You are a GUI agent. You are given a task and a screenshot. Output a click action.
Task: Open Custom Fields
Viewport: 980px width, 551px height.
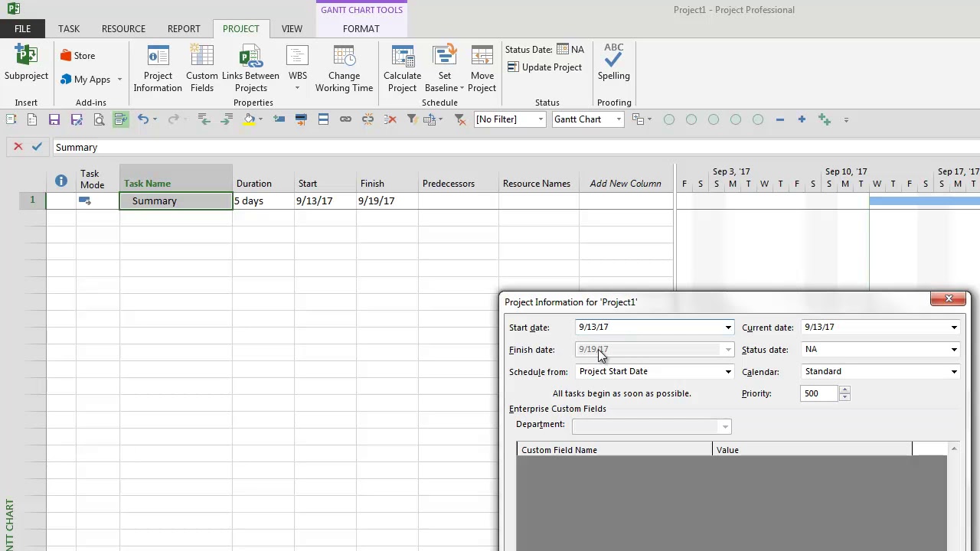[202, 69]
